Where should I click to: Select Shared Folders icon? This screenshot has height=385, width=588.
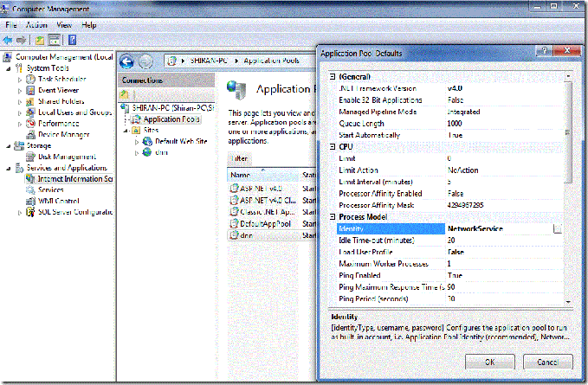(31, 101)
